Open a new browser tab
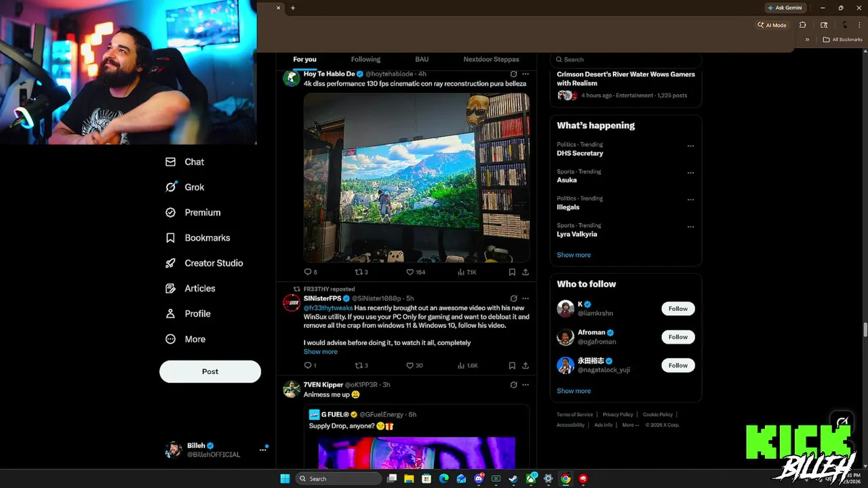 293,8
